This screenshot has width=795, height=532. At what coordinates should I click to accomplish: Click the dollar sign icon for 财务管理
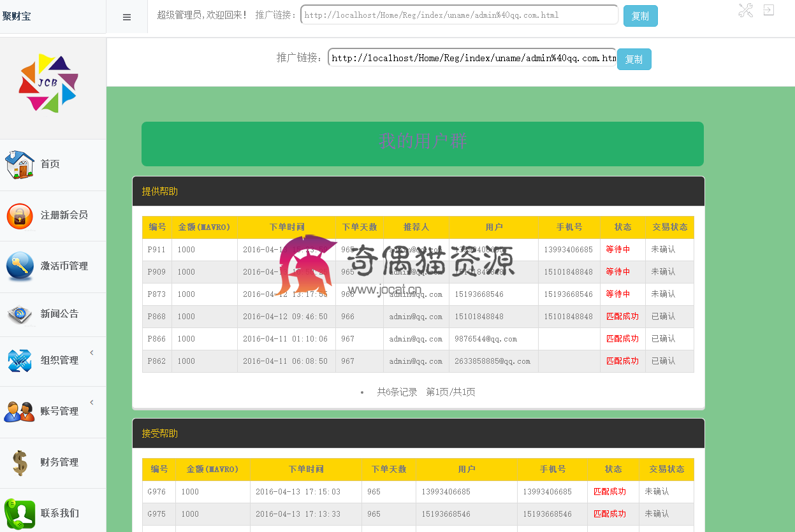(x=20, y=463)
